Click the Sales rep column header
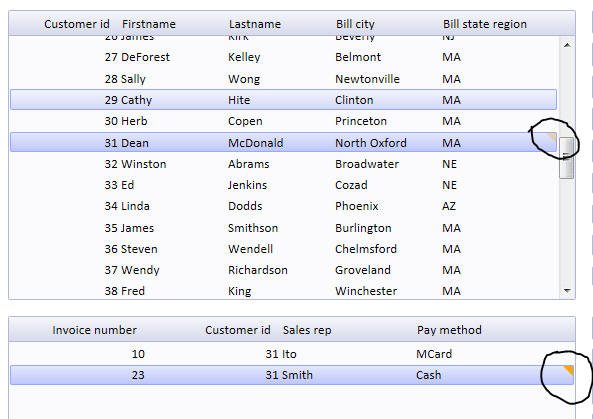 [307, 330]
